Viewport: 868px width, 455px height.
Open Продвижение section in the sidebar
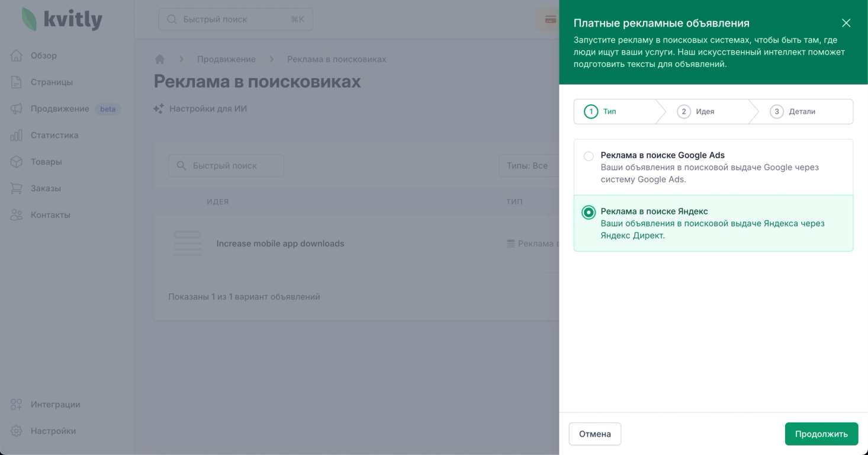[x=60, y=109]
